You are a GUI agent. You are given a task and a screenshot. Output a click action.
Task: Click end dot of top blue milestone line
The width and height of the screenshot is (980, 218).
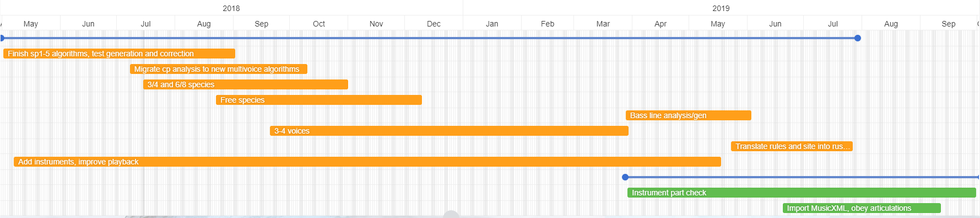coord(858,38)
